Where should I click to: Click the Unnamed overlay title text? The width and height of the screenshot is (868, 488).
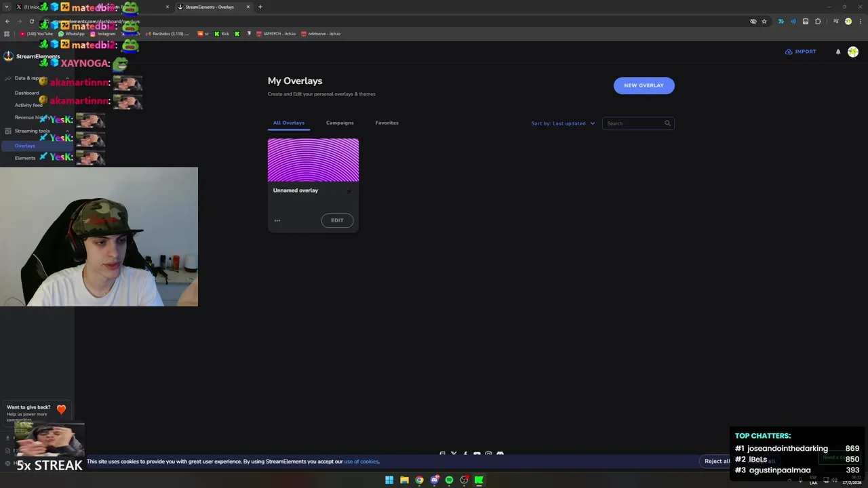pyautogui.click(x=296, y=190)
